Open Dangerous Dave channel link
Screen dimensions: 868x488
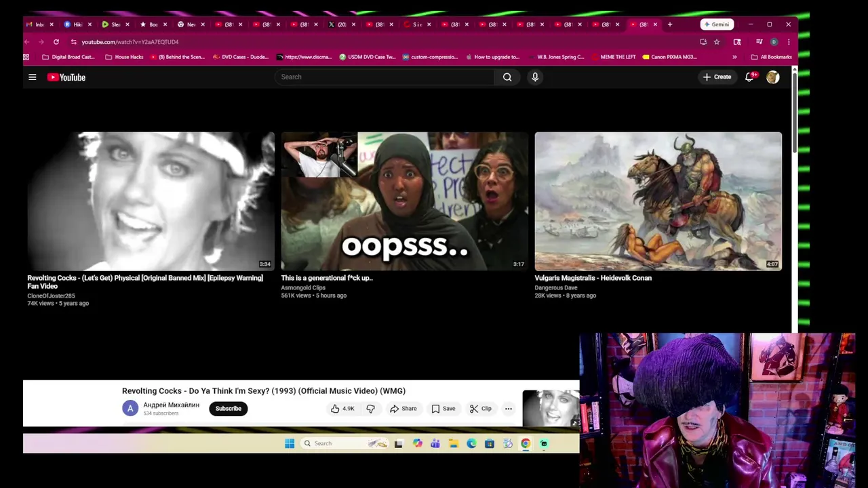pyautogui.click(x=556, y=287)
